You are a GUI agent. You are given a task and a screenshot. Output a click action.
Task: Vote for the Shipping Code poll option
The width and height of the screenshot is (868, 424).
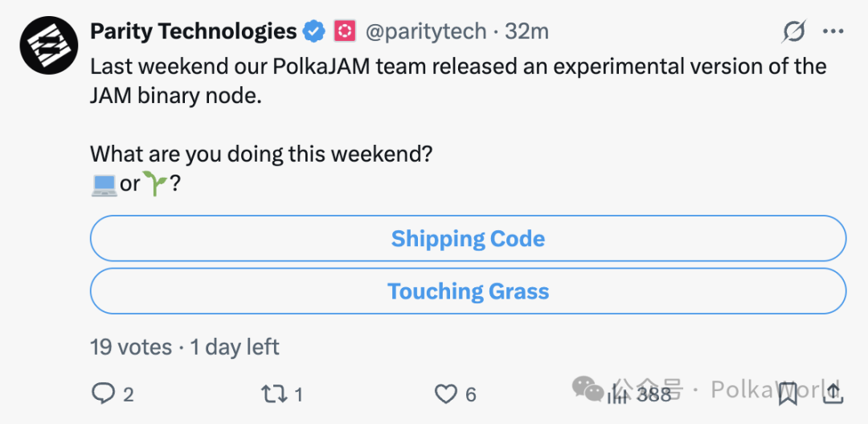point(468,239)
